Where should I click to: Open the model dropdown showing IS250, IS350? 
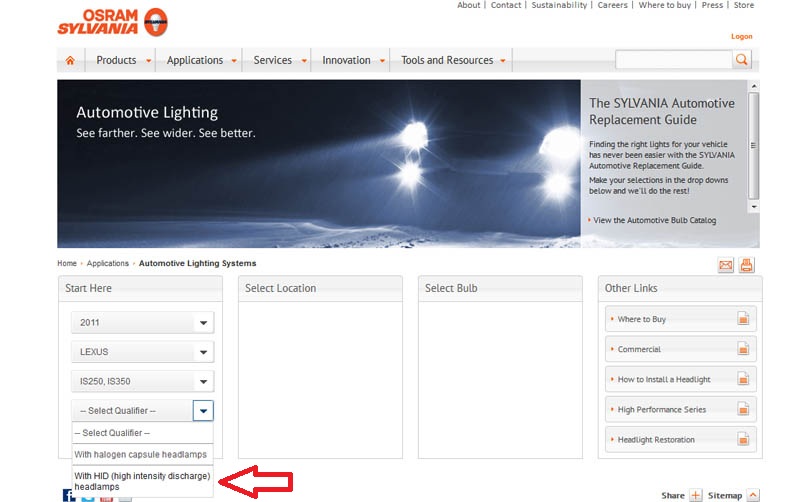(142, 382)
